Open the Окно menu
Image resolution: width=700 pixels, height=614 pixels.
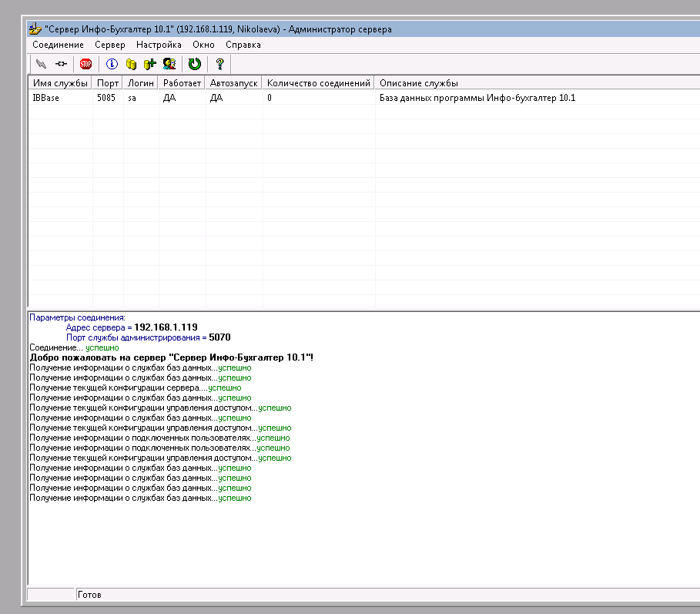coord(203,45)
